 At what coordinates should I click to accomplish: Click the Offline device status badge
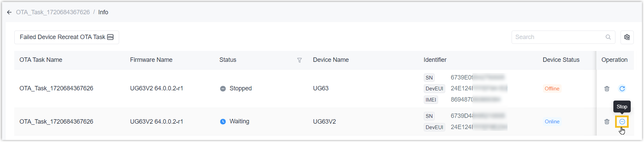[x=552, y=89]
